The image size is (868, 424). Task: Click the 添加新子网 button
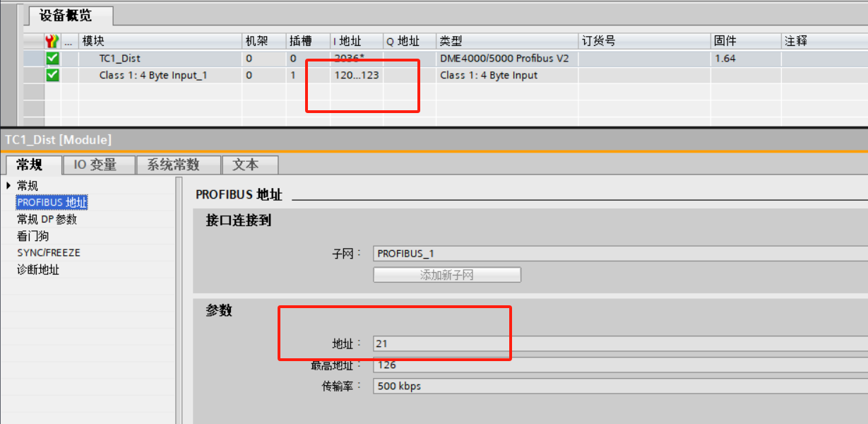click(446, 275)
